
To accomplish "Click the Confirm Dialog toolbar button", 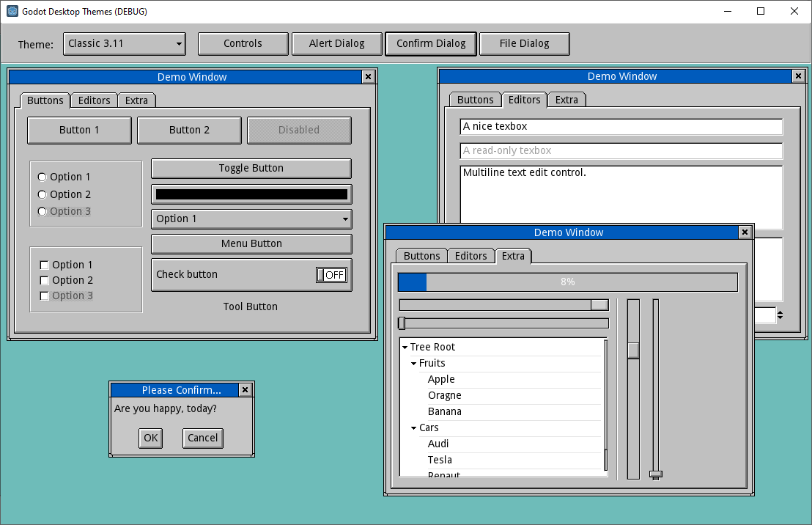I will pyautogui.click(x=431, y=43).
